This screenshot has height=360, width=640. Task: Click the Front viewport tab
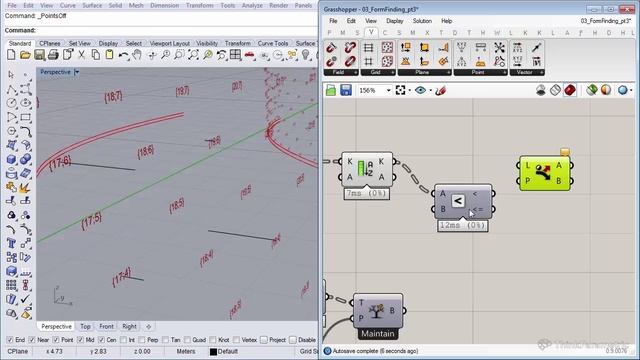click(x=107, y=327)
